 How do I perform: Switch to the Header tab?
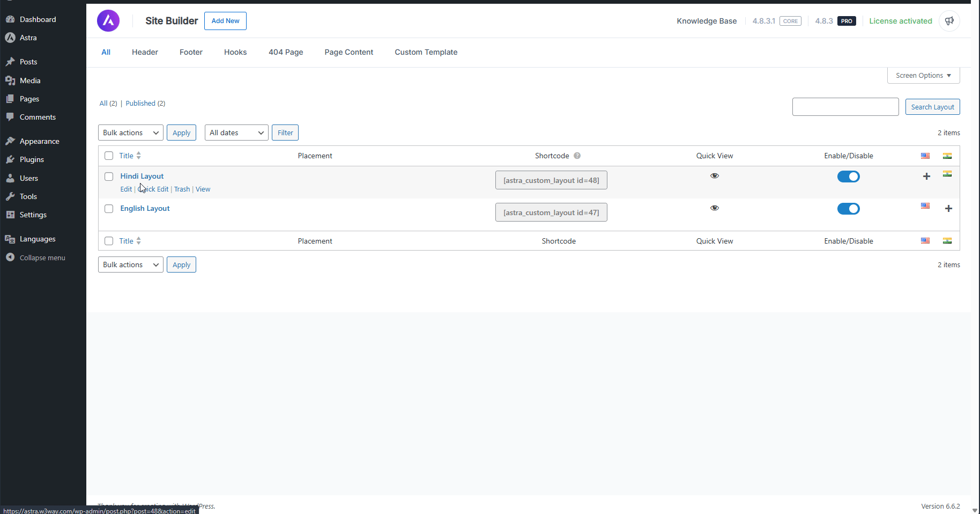tap(145, 52)
